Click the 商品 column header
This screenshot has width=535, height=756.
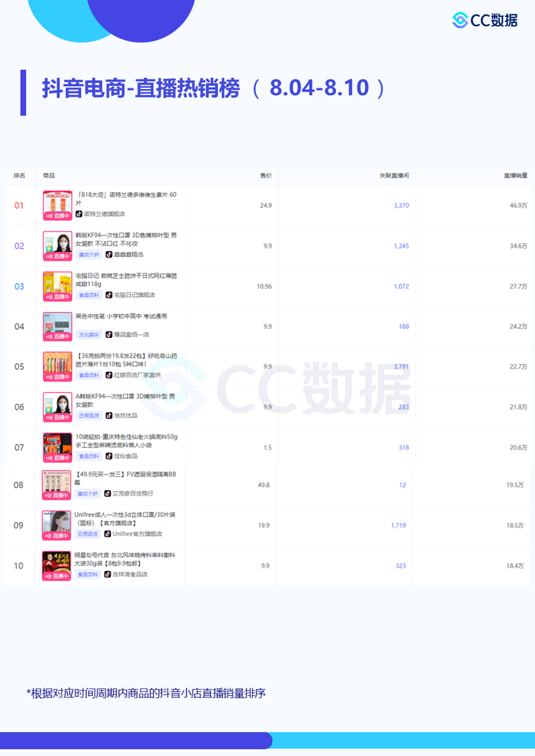point(49,175)
